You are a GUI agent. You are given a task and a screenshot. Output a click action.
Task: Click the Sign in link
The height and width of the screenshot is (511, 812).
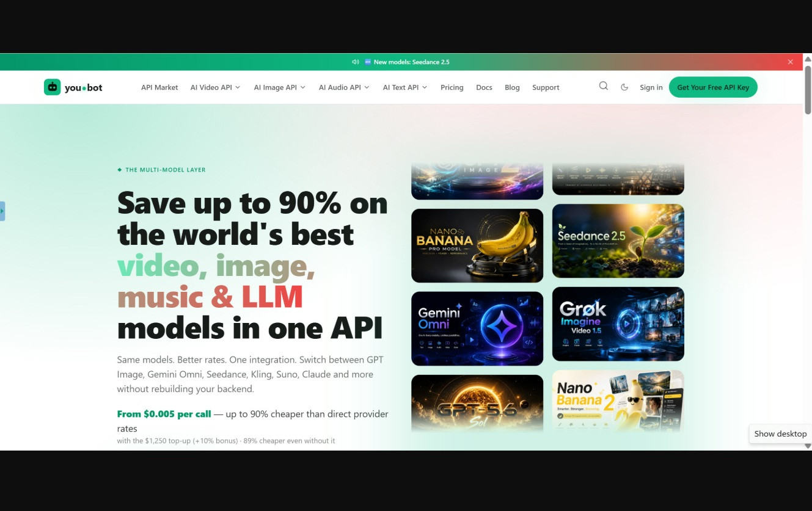[x=651, y=87]
